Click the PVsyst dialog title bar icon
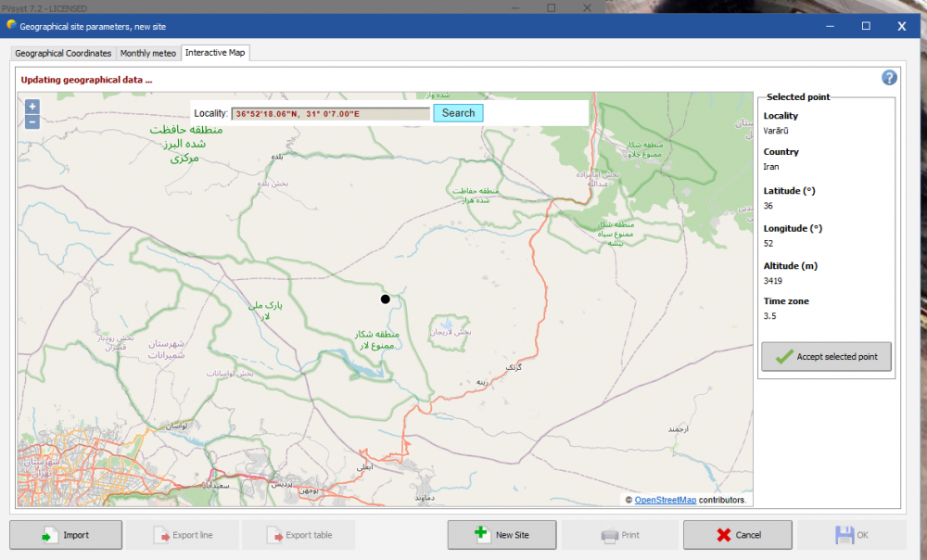The image size is (927, 560). [11, 26]
